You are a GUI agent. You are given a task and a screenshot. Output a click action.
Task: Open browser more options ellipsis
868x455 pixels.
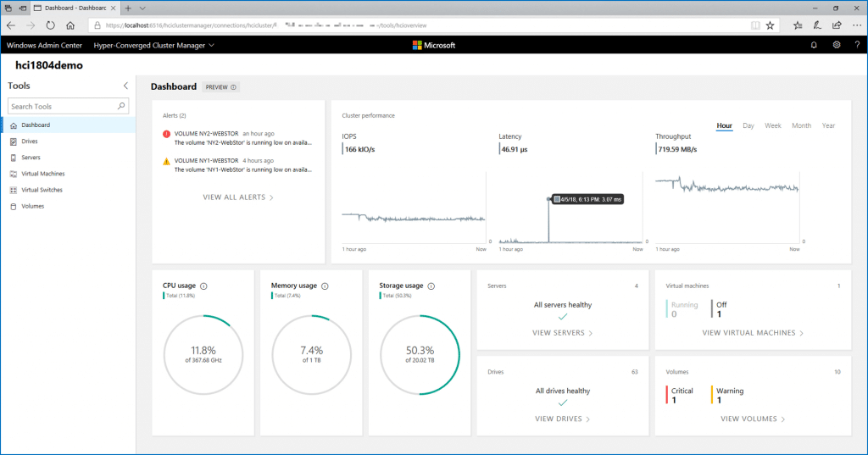pyautogui.click(x=857, y=25)
